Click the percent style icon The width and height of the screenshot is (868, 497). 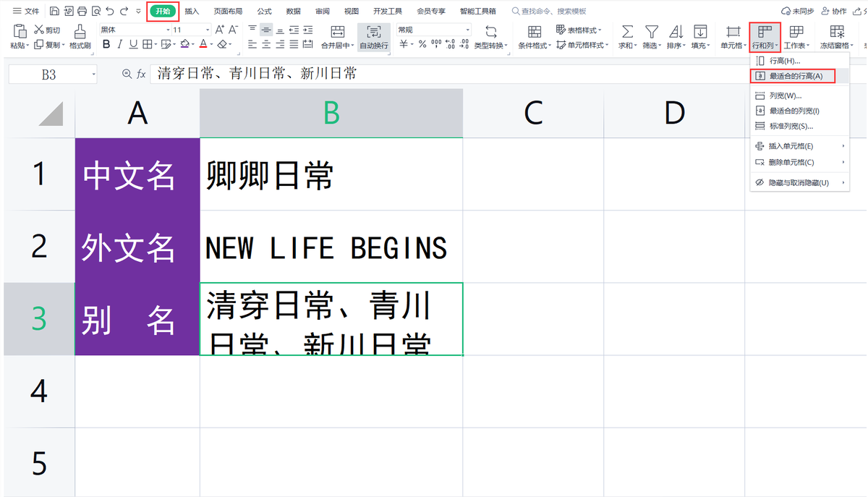422,44
